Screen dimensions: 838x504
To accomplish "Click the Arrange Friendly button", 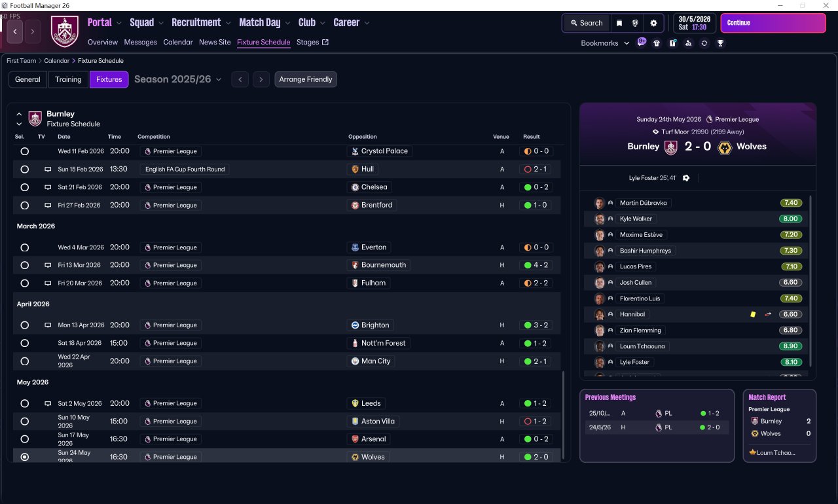I will pos(306,79).
